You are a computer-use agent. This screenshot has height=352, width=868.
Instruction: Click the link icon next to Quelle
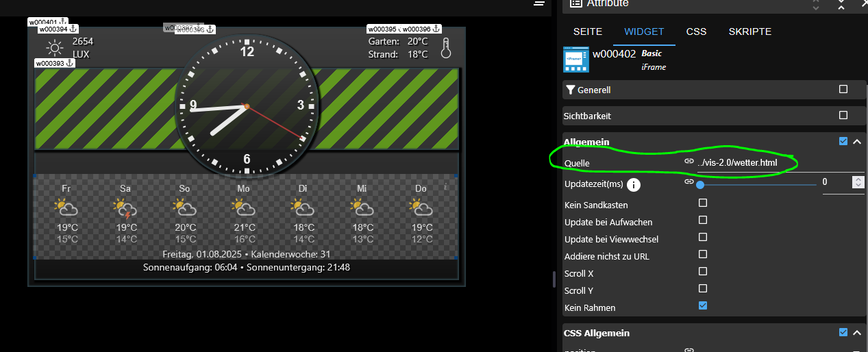[689, 162]
